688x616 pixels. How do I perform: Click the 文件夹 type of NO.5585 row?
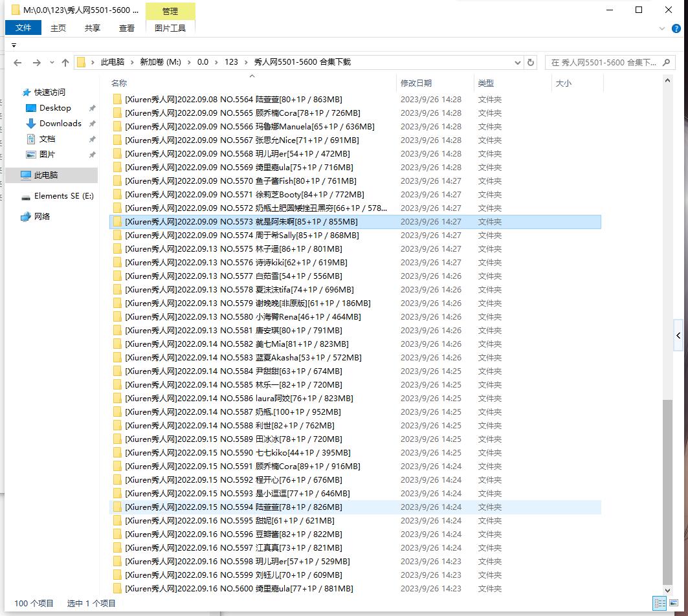tap(490, 385)
